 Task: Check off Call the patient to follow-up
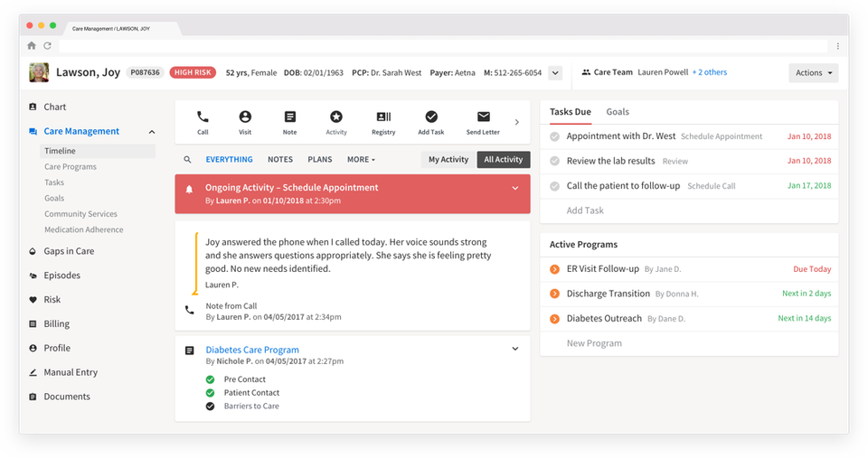[554, 186]
